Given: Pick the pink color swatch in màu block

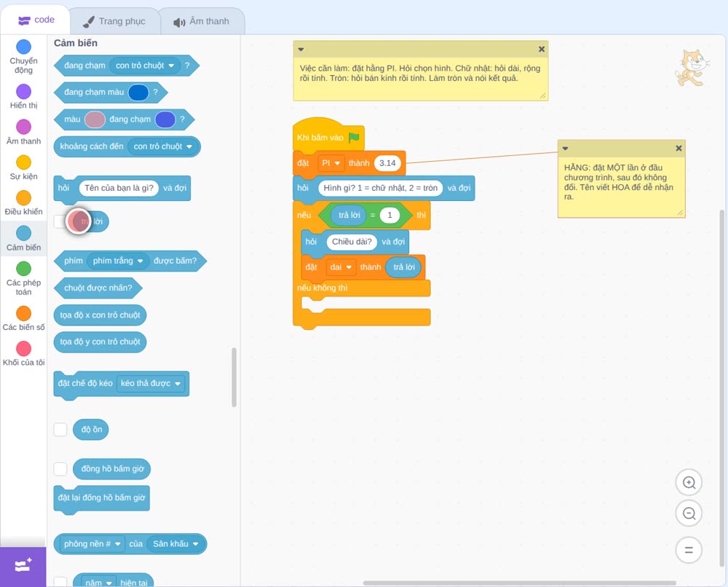Looking at the screenshot, I should point(95,119).
